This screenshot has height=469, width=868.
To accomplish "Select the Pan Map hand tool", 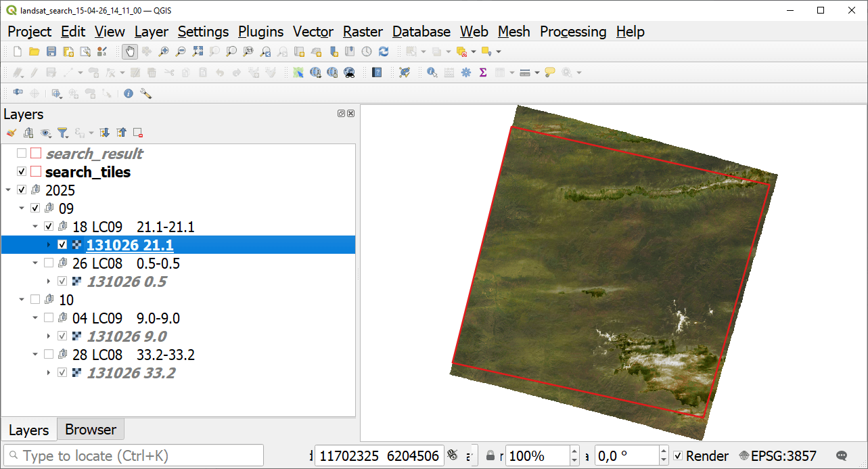I will 130,51.
